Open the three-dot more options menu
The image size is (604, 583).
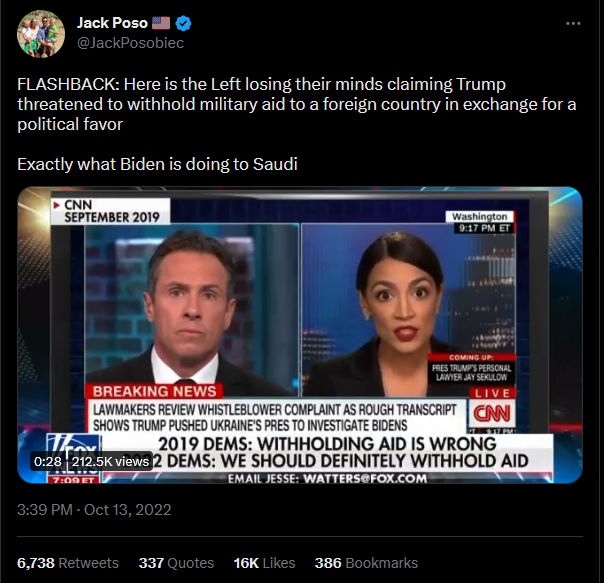573,24
